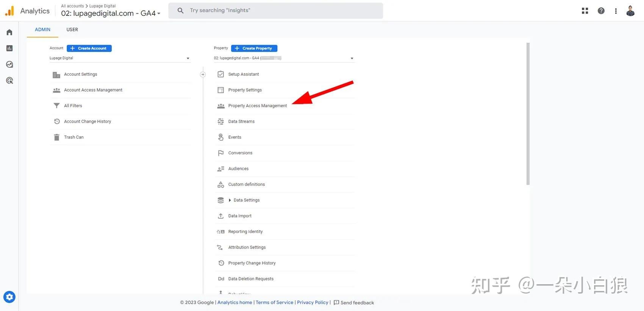Click the Property Settings window icon
Viewport: 644px width, 311px height.
tap(221, 90)
